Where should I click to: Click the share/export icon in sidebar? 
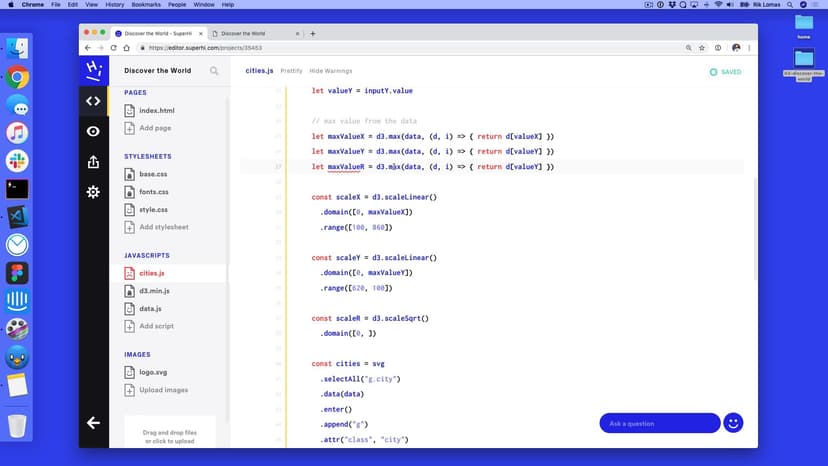93,161
